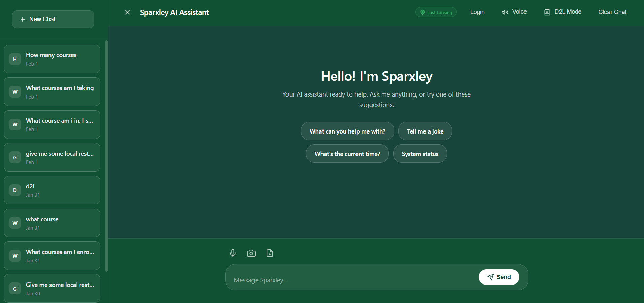The height and width of the screenshot is (303, 644).
Task: Click the camera icon
Action: [x=251, y=253]
